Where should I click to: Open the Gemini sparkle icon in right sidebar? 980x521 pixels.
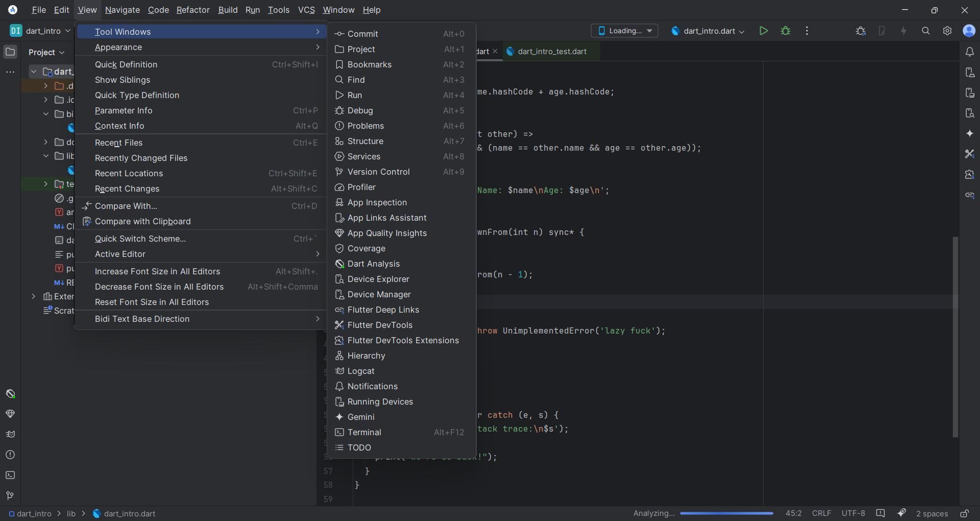click(970, 133)
